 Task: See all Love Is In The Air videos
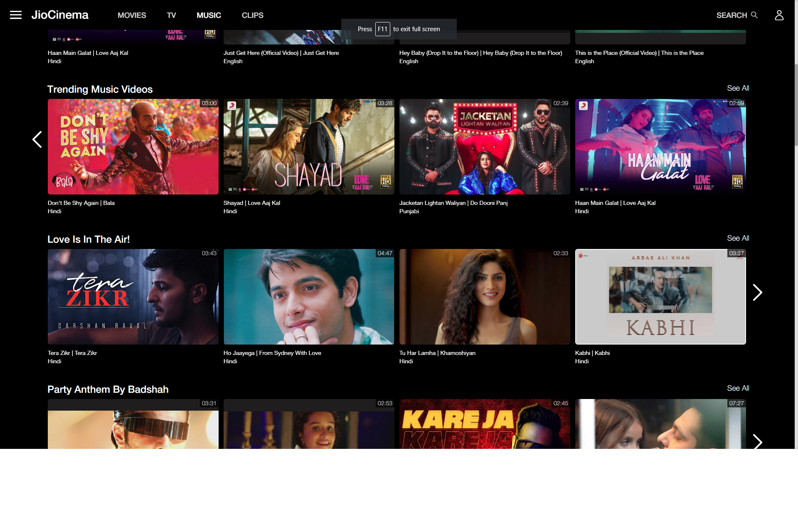tap(738, 238)
